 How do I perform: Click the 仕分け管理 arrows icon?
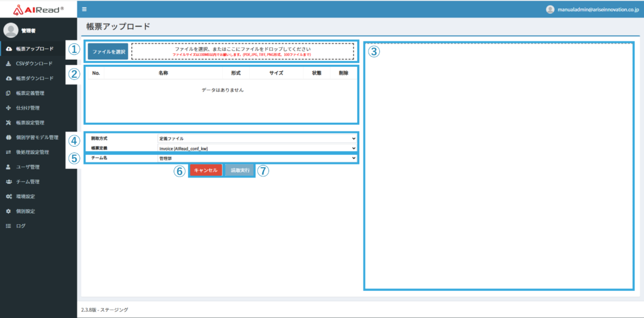pos(8,108)
